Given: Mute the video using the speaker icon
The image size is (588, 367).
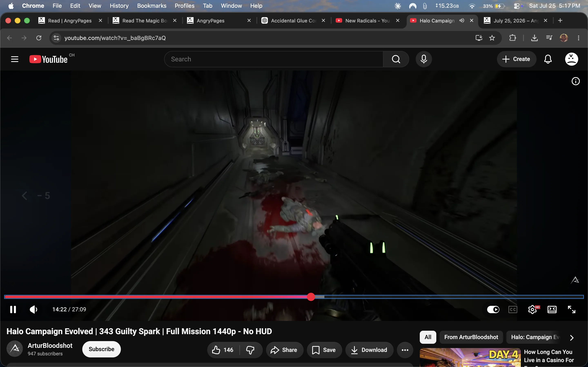Looking at the screenshot, I should click(33, 310).
